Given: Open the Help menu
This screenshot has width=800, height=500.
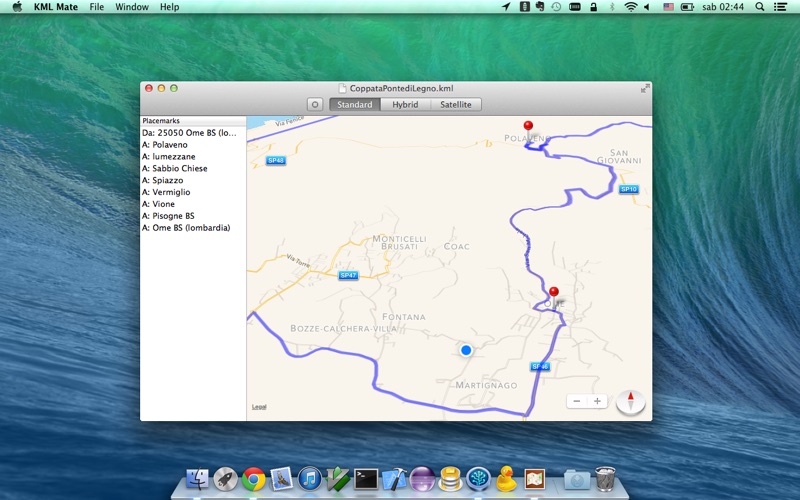Looking at the screenshot, I should point(169,7).
